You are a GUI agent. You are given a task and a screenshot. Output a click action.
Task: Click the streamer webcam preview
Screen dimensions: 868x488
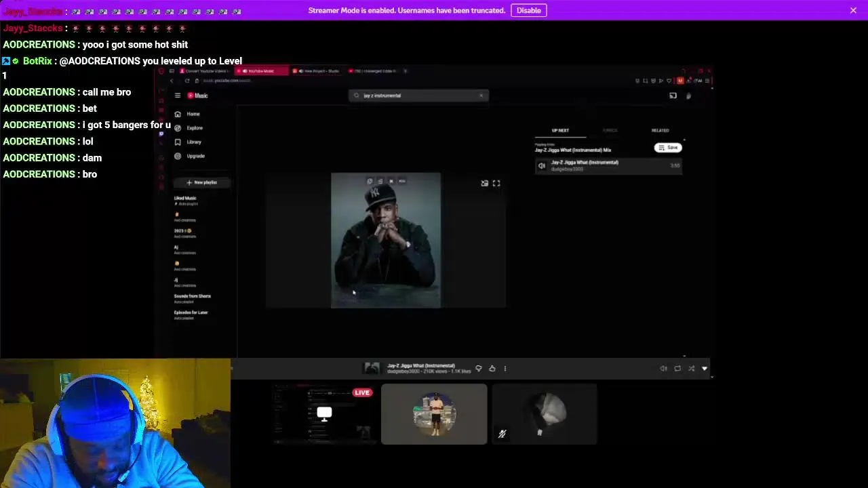pyautogui.click(x=115, y=424)
